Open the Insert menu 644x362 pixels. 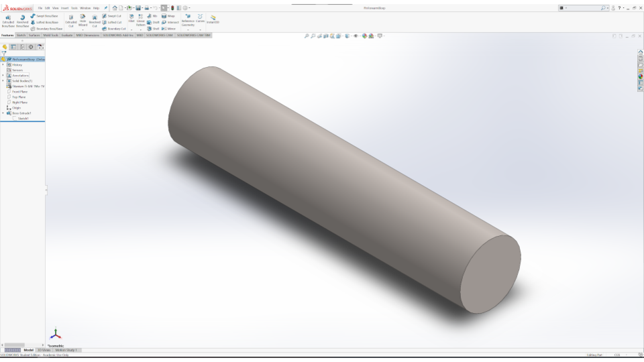click(x=65, y=7)
